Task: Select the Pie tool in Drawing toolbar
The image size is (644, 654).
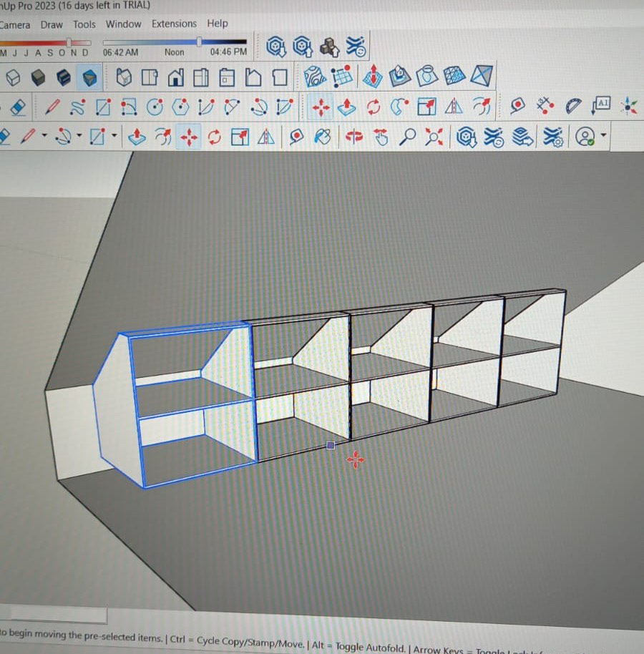Action: 285,107
